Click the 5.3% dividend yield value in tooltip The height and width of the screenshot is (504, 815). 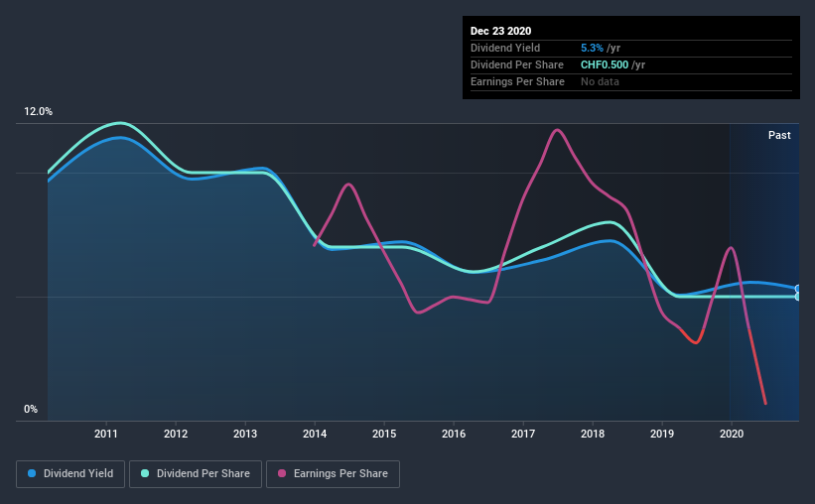pyautogui.click(x=592, y=48)
